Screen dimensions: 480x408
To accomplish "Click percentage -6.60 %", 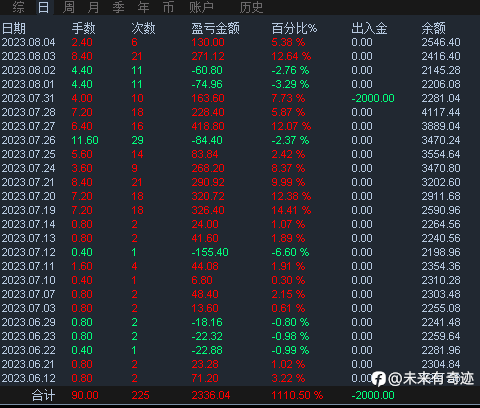I will pyautogui.click(x=290, y=252).
